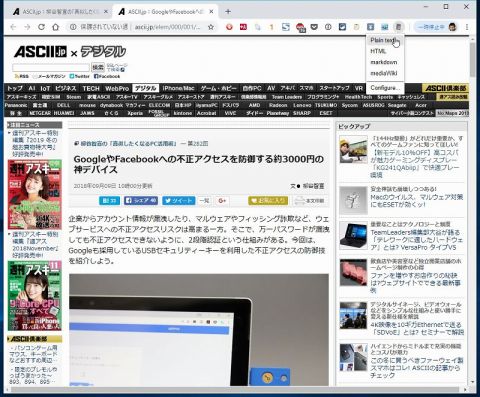The height and width of the screenshot is (397, 480).
Task: Open the トップ navigation tab
Action: click(x=15, y=88)
